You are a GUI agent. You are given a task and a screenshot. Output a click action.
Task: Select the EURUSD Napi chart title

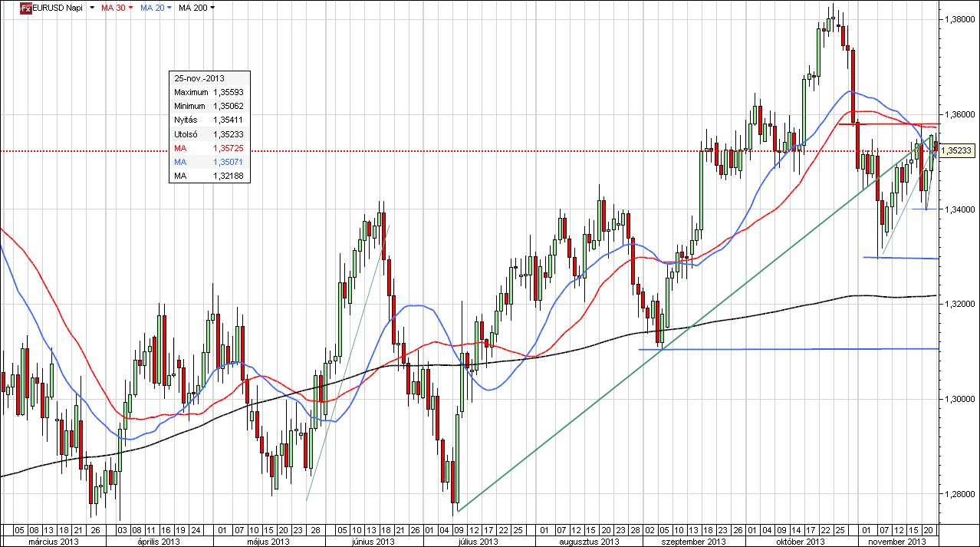pyautogui.click(x=58, y=8)
